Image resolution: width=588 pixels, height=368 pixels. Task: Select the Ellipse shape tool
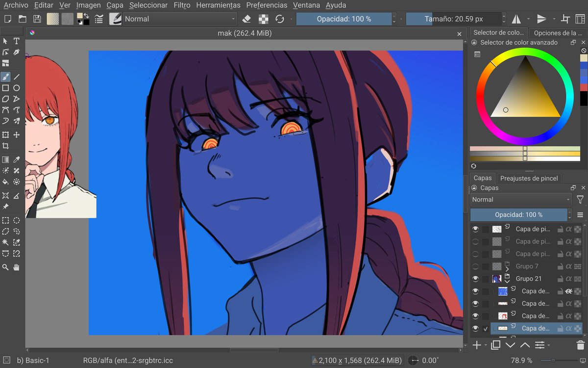(16, 88)
